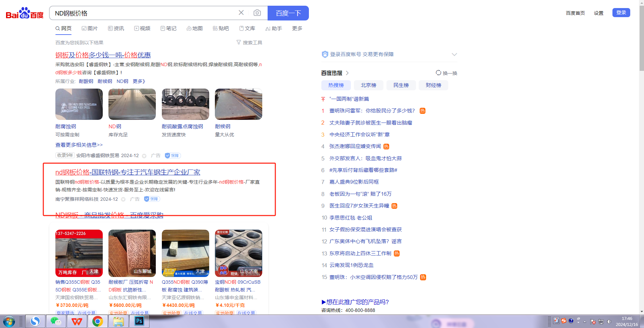Image resolution: width=644 pixels, height=328 pixels.
Task: Click the scrollbar down arrow
Action: point(641,312)
